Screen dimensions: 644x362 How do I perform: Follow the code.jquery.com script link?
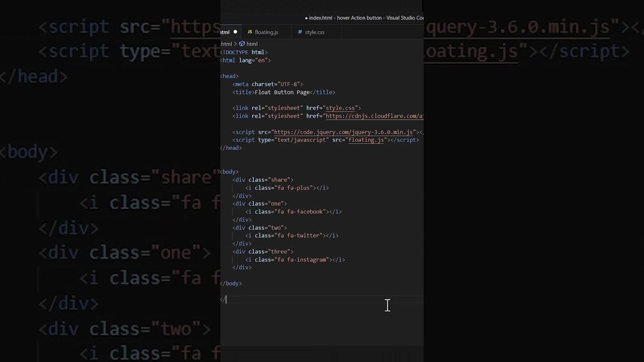click(x=343, y=132)
